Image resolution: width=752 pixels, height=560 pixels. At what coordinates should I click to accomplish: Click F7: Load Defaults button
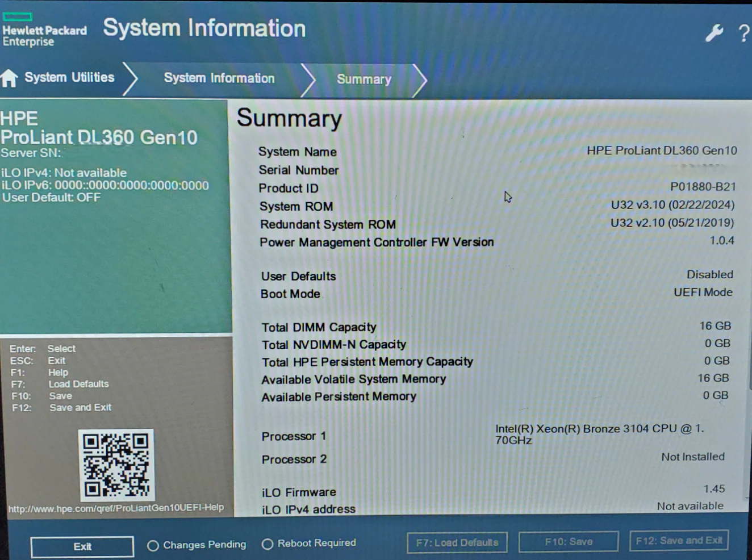[x=457, y=542]
